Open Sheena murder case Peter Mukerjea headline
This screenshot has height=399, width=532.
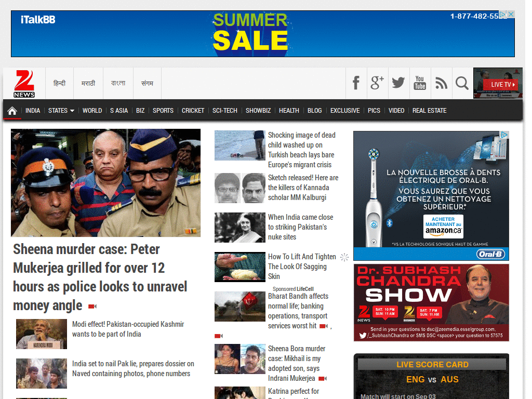(x=100, y=277)
